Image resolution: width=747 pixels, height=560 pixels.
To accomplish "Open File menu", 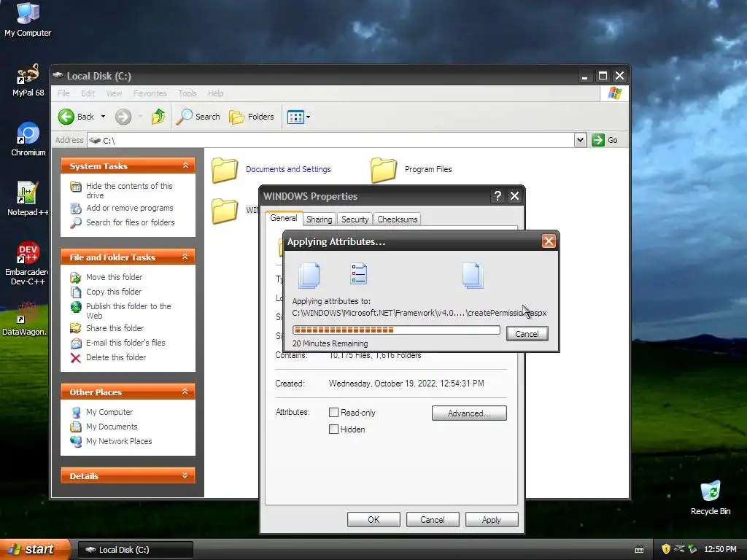I will pos(64,93).
